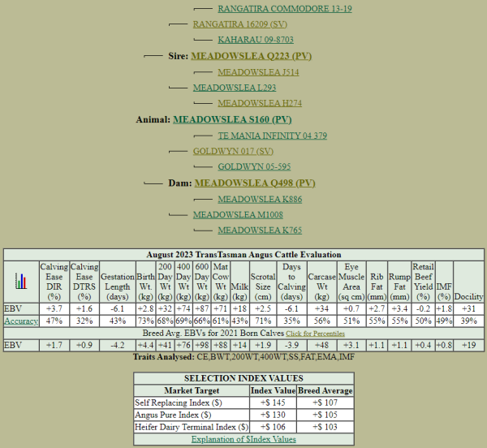Visit the MEADOWSLEA H274 link

pyautogui.click(x=260, y=103)
